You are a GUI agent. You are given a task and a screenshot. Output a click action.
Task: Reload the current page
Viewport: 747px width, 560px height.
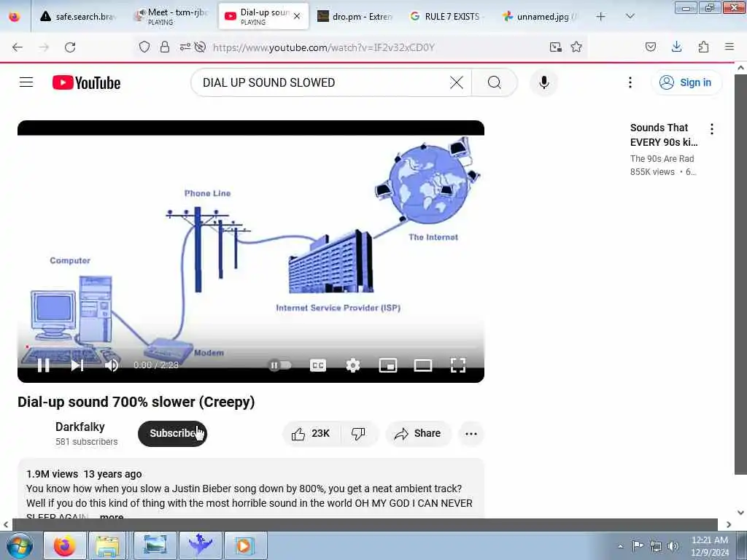click(70, 47)
